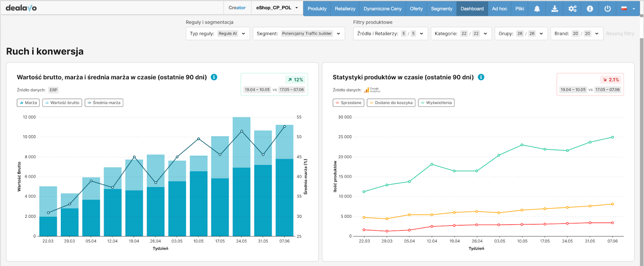Viewport: 644px width, 266px height.
Task: Click info icon beside Statystyki produktów title
Action: tap(481, 77)
